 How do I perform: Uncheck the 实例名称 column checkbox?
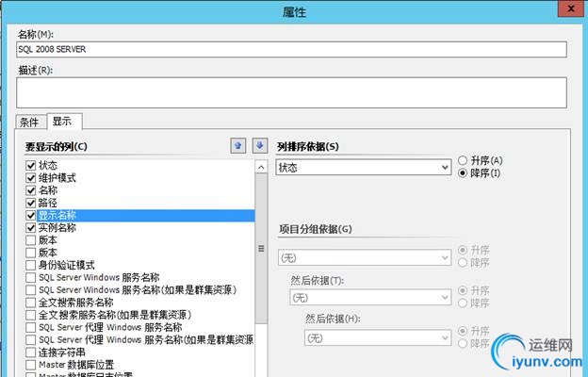click(31, 228)
